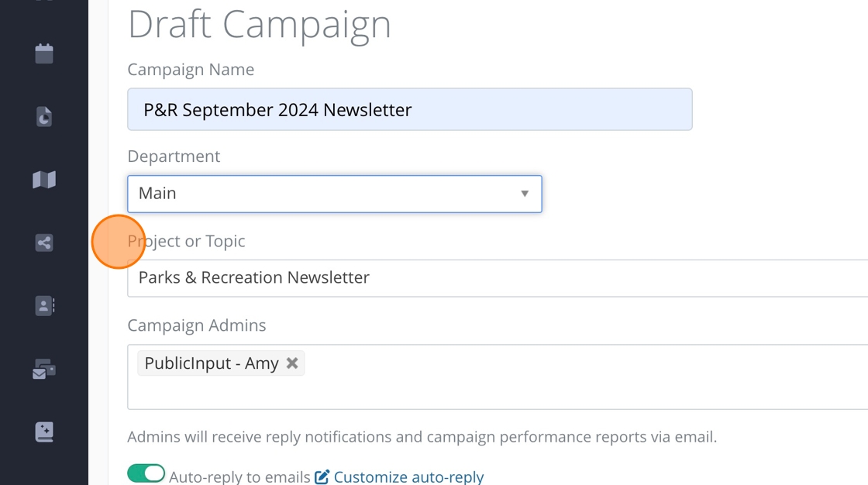Click the folded map icon in sidebar
The width and height of the screenshot is (868, 485).
[44, 180]
